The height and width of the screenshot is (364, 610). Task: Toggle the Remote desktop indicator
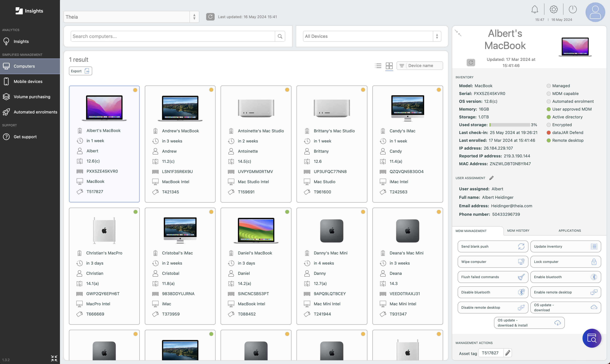tap(548, 141)
